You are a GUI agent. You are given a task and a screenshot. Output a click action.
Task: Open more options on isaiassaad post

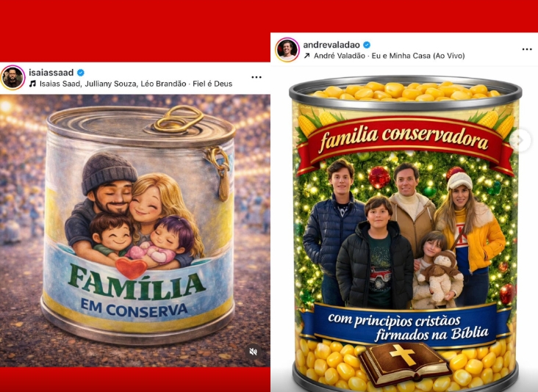click(257, 77)
